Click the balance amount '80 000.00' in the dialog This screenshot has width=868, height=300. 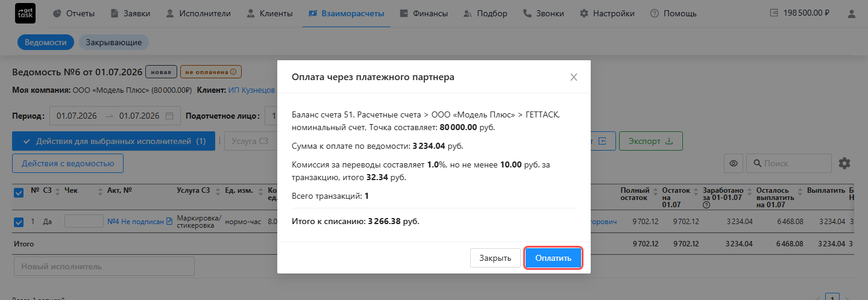[459, 127]
